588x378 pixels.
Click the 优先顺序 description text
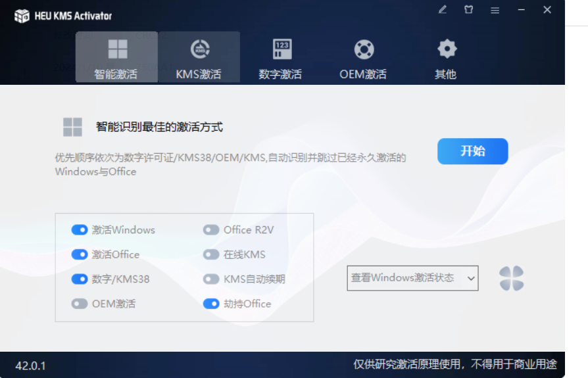(230, 164)
